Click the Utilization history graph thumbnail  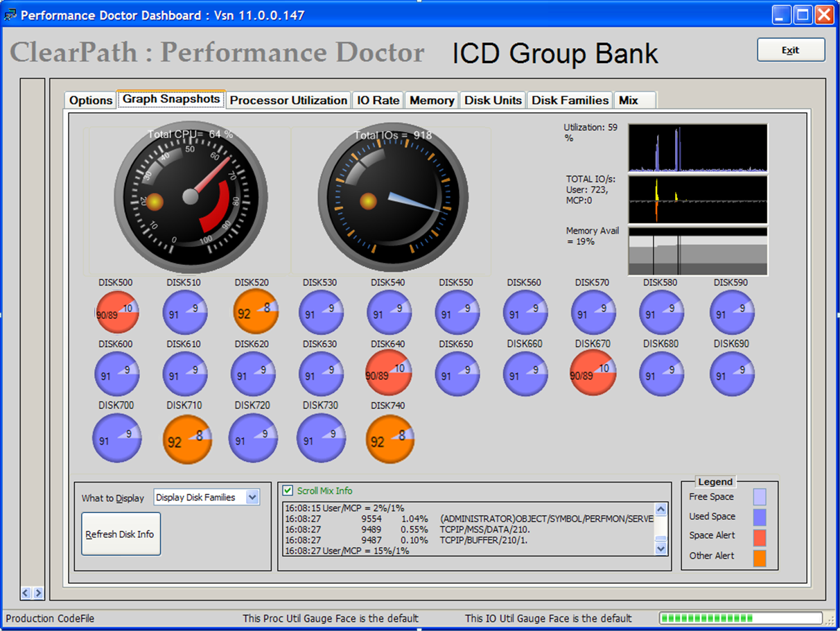click(698, 148)
